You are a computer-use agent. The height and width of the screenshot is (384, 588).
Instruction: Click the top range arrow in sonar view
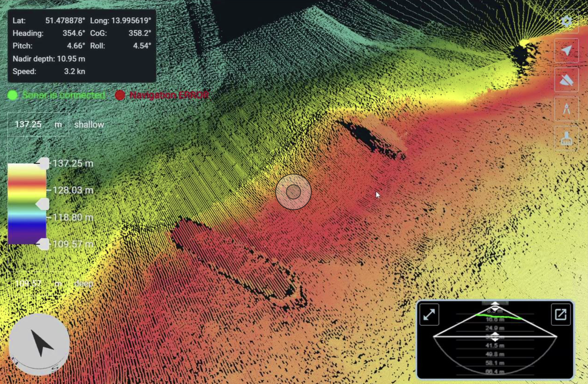point(495,306)
